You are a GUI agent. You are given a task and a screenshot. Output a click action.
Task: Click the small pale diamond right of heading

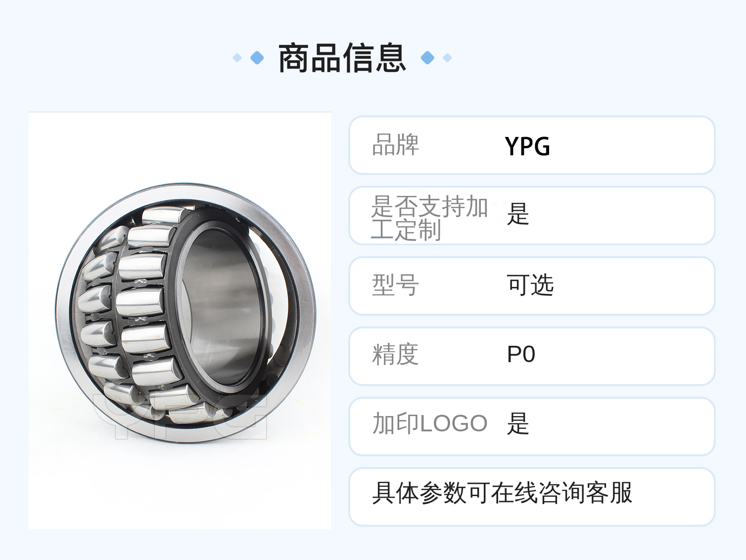point(448,58)
